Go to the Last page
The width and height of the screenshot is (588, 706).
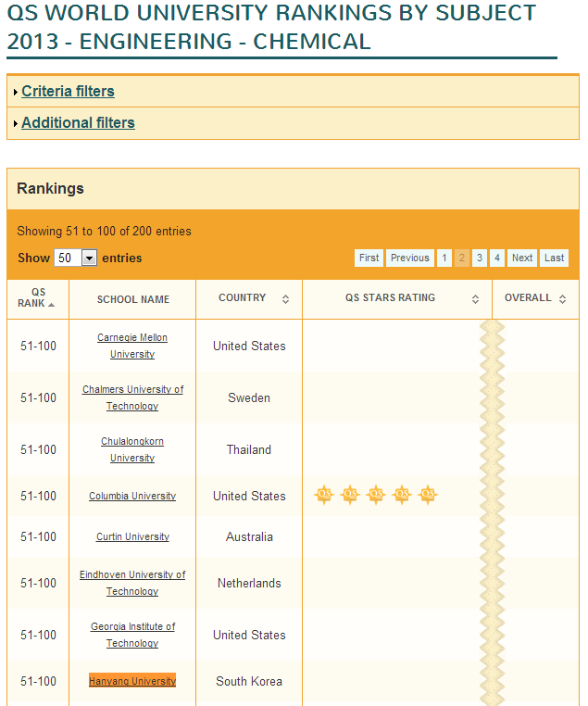[555, 258]
